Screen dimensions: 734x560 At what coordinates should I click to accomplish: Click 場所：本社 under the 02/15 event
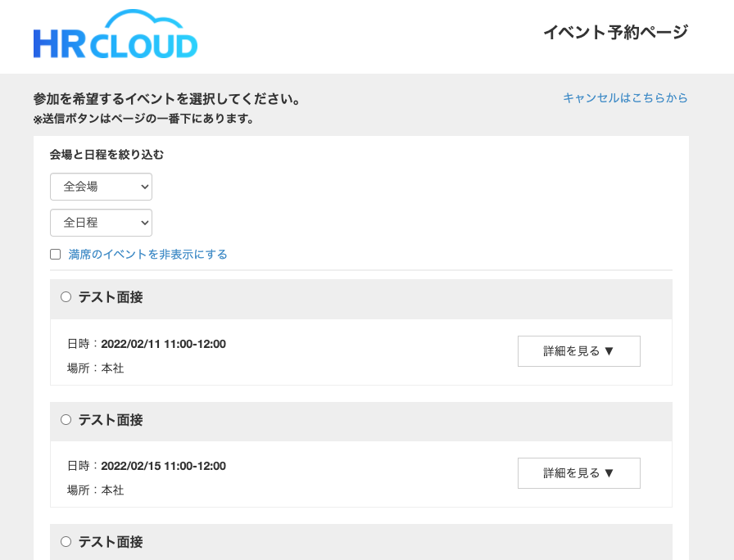pyautogui.click(x=95, y=490)
